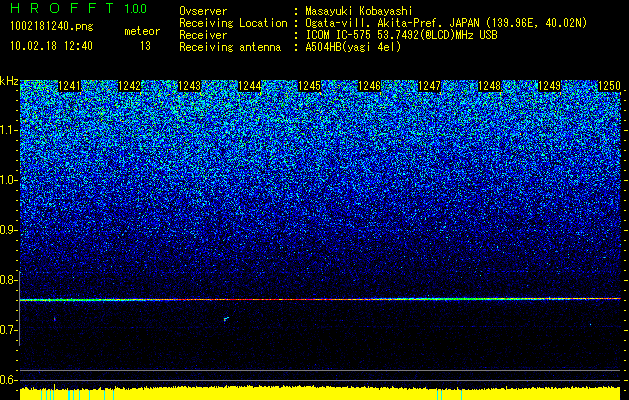Click the 0.6 frequency axis label
Image resolution: width=629 pixels, height=400 pixels.
8,380
